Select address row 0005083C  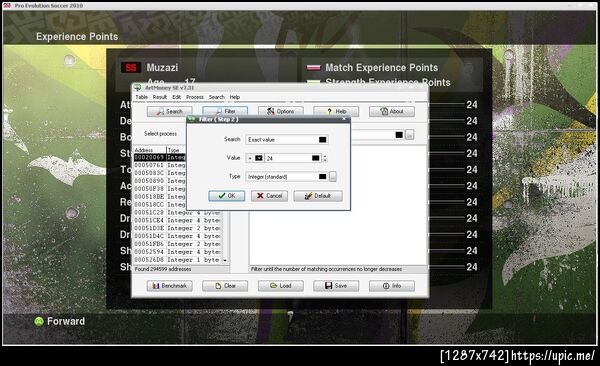click(x=160, y=173)
